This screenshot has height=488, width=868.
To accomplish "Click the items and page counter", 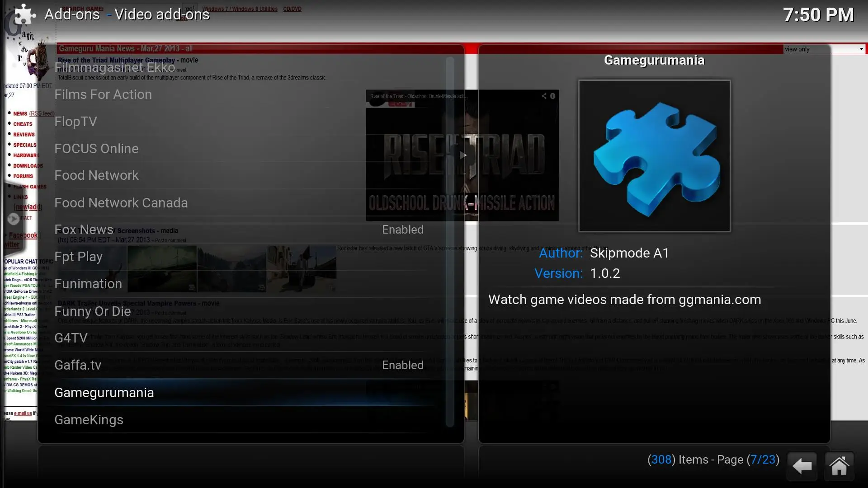I will 713,460.
